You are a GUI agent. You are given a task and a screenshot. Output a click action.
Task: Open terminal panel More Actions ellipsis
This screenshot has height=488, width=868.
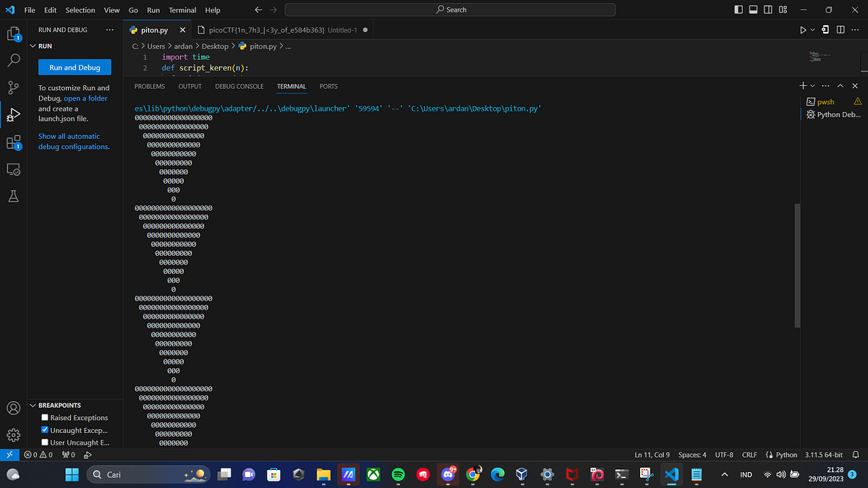[x=827, y=86]
